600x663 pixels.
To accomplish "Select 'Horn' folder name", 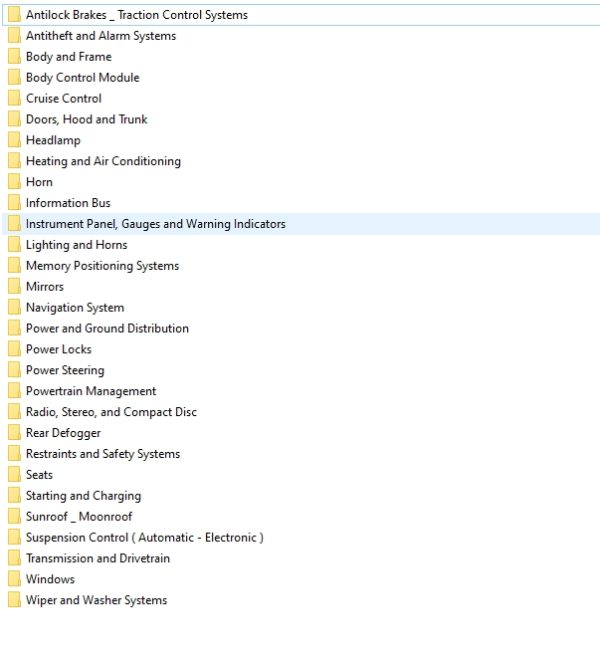I will [39, 182].
